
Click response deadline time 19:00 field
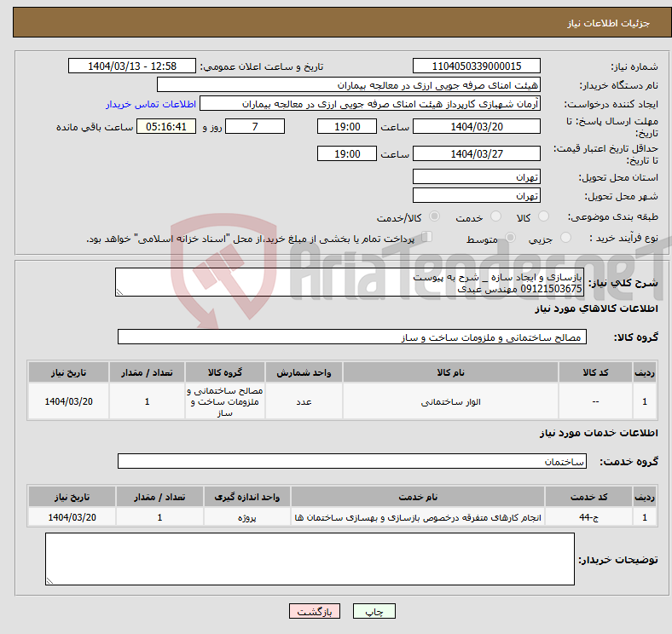tap(347, 126)
